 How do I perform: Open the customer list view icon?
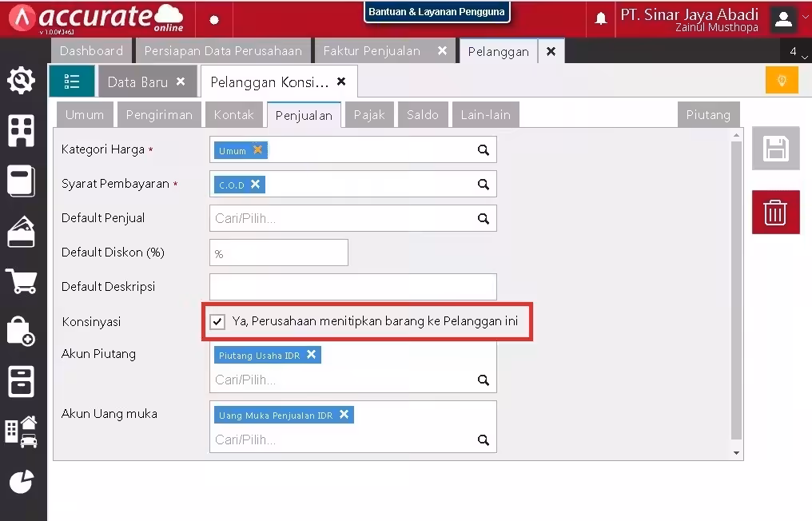point(72,82)
